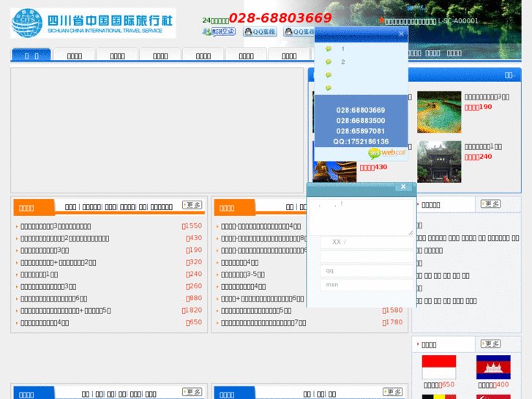532x399 pixels.
Task: Select chat agent number 2
Action: pos(342,61)
